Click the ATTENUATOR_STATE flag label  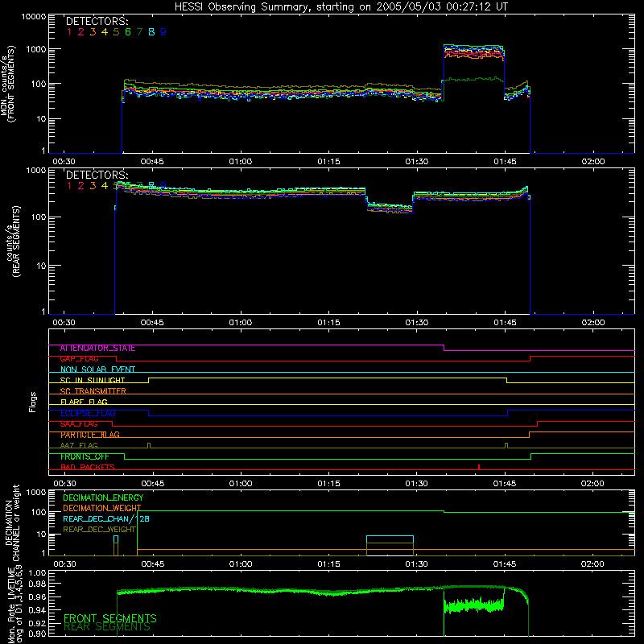[x=97, y=349]
